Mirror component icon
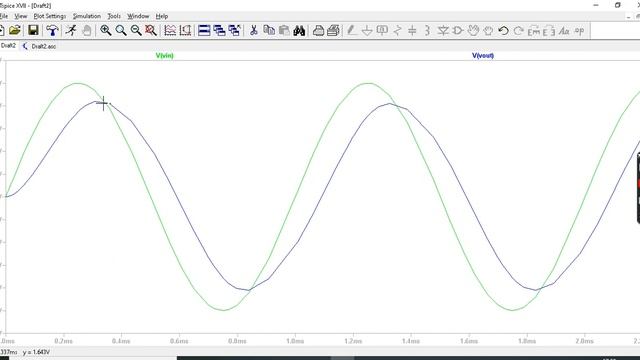 tap(549, 30)
